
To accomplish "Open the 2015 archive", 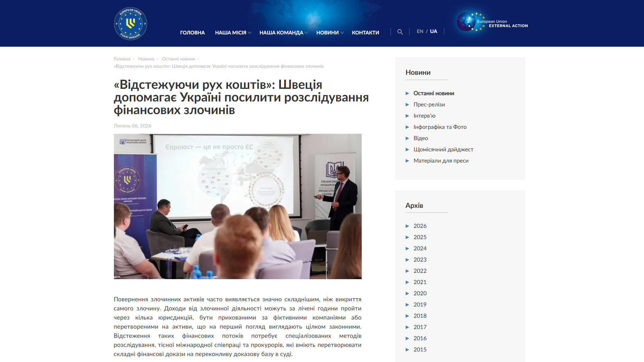I will pos(420,350).
